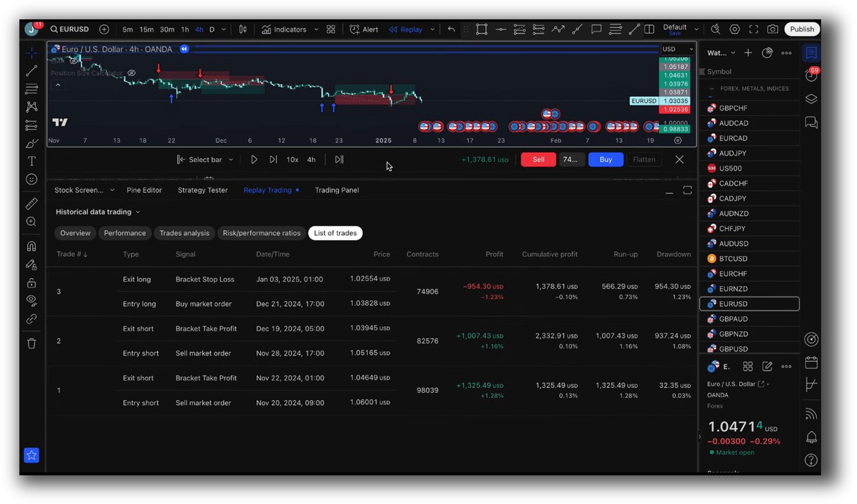The width and height of the screenshot is (857, 504).
Task: Select the Measure ruler tool
Action: pos(32,203)
